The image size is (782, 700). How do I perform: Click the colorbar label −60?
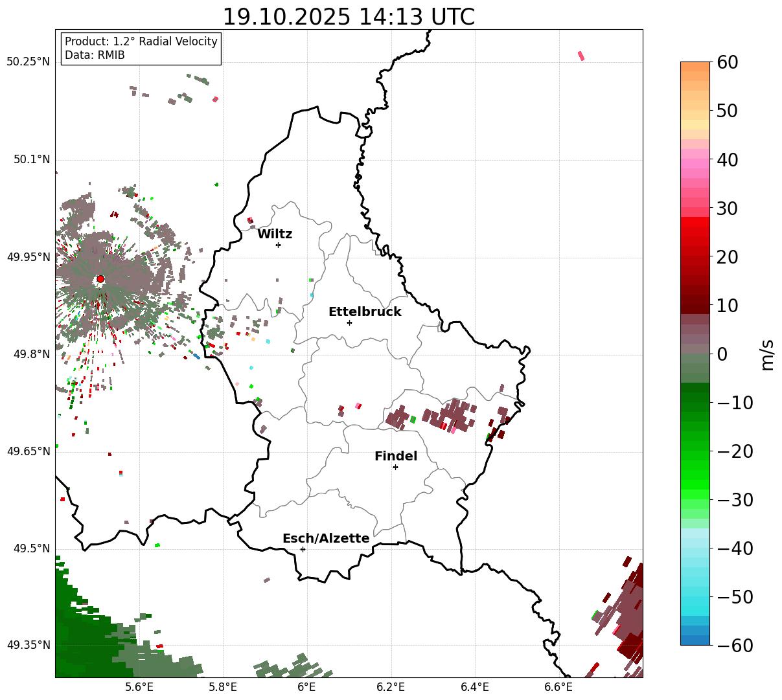pyautogui.click(x=735, y=646)
